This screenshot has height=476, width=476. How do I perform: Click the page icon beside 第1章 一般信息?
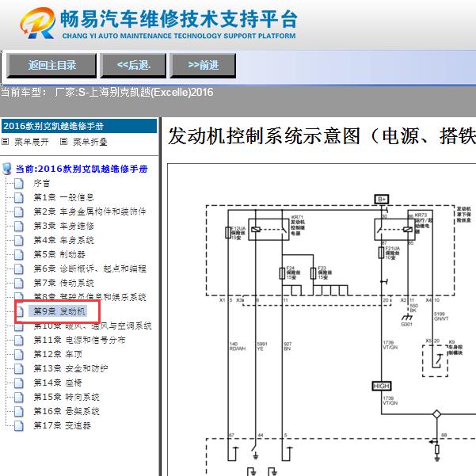(x=18, y=197)
